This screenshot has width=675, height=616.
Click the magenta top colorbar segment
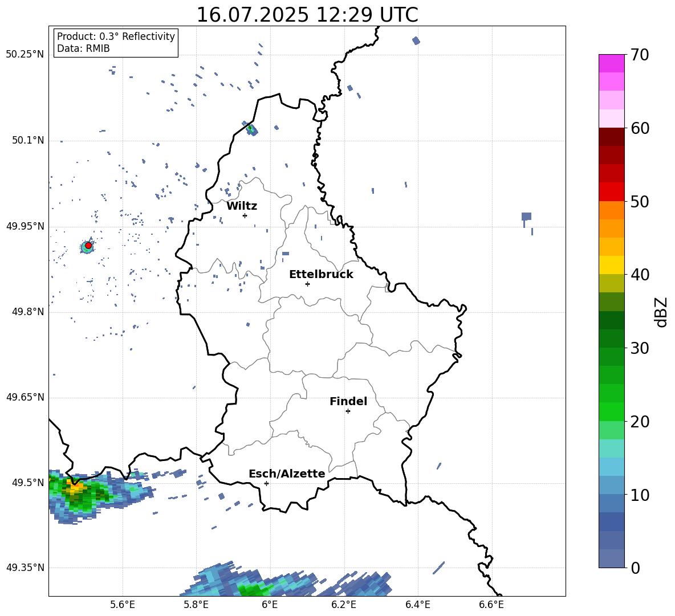(611, 63)
